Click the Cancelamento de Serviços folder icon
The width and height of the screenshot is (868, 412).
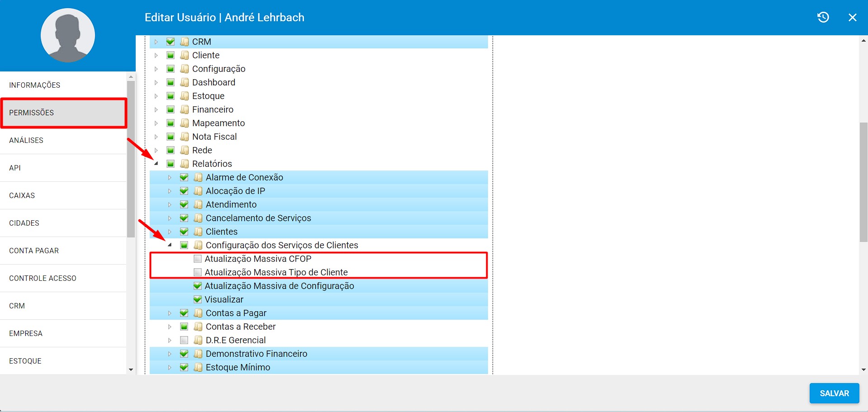point(198,218)
